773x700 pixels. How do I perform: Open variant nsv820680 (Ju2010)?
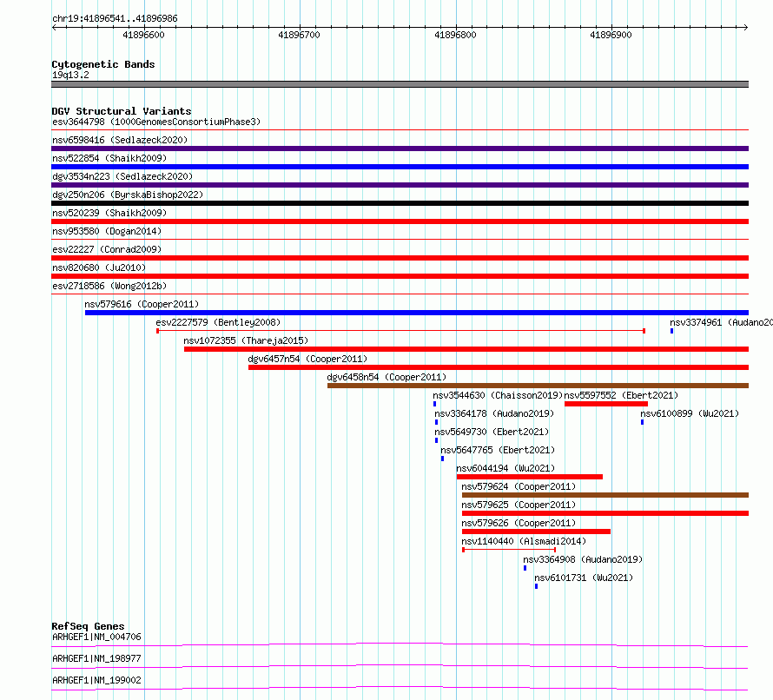coord(99,267)
